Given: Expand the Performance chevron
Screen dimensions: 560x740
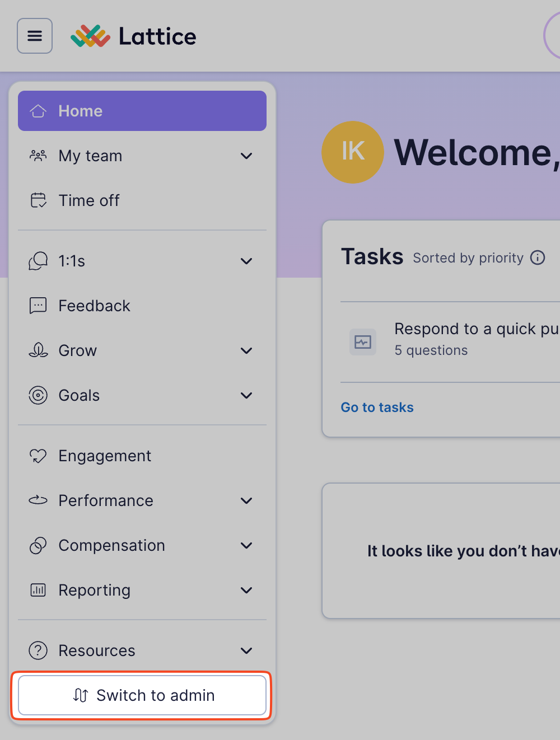Looking at the screenshot, I should pyautogui.click(x=246, y=500).
